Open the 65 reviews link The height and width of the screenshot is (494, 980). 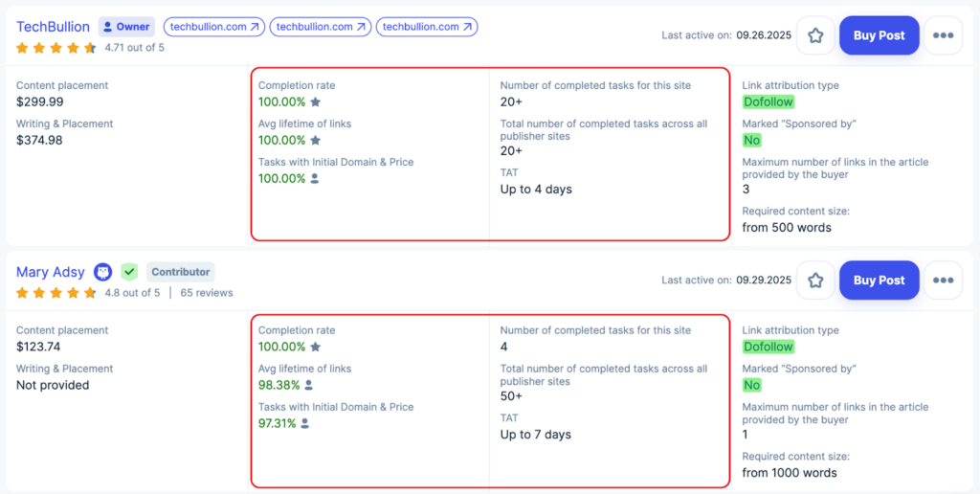207,293
